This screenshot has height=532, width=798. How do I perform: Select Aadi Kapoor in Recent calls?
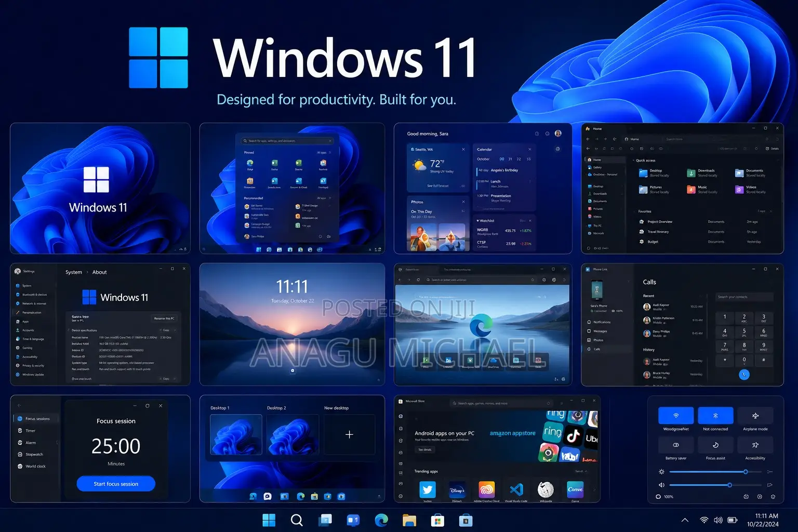click(x=673, y=307)
